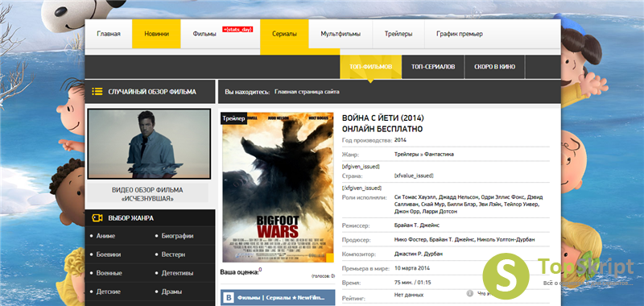Click the red stats_day badge on Фильмы
The height and width of the screenshot is (306, 644).
tap(237, 30)
